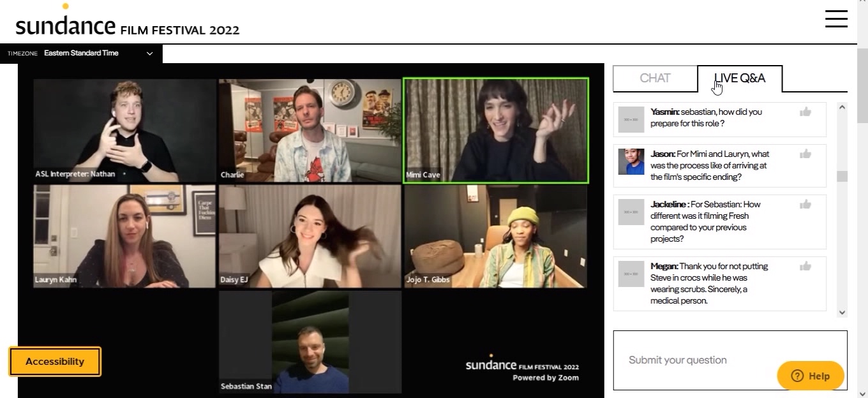This screenshot has height=398, width=868.
Task: Click the Help button
Action: [810, 376]
